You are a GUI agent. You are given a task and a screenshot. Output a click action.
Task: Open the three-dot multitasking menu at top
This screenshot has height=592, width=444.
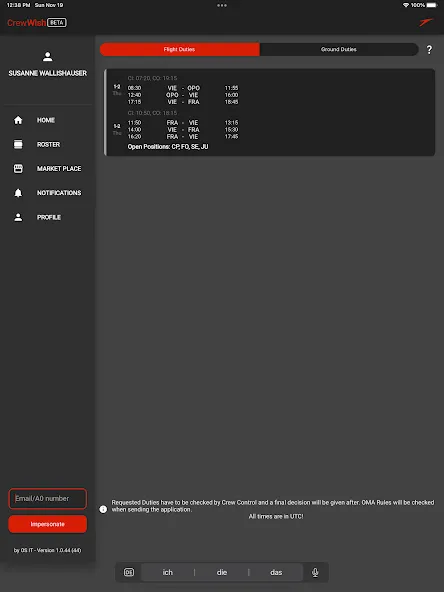click(222, 5)
